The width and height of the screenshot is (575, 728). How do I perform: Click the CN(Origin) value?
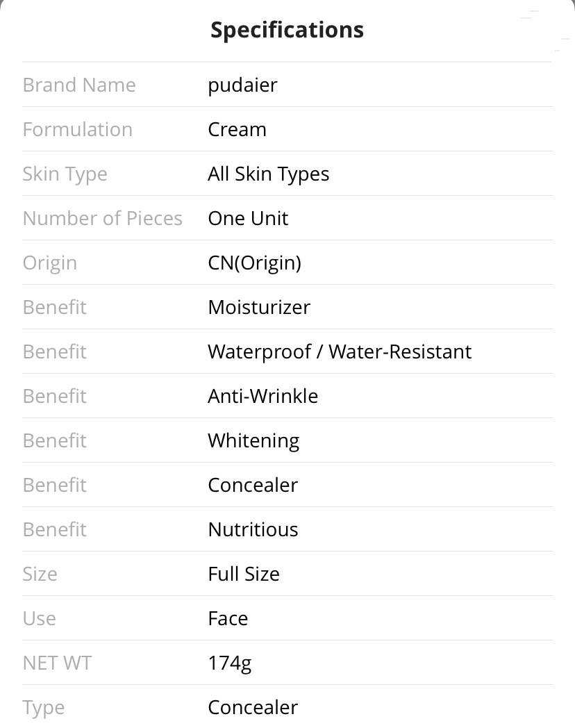pyautogui.click(x=254, y=263)
